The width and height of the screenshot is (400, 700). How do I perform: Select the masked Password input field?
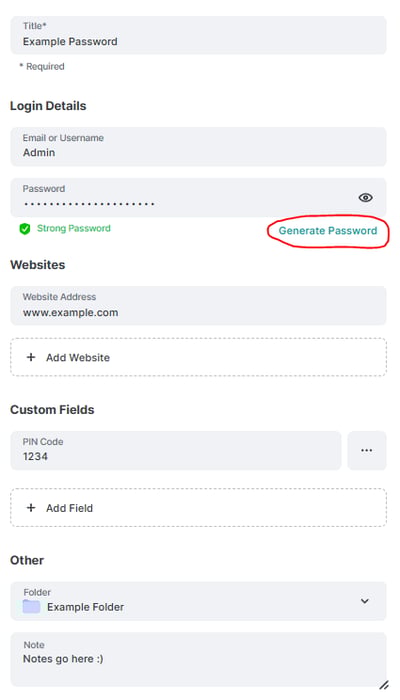point(198,197)
